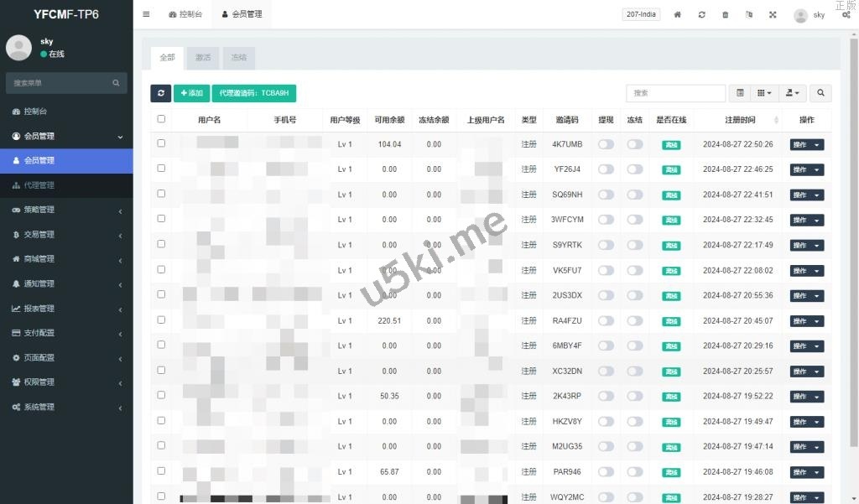
Task: Toggle the 提现 switch for invite code 4K7UMB
Action: coord(606,144)
